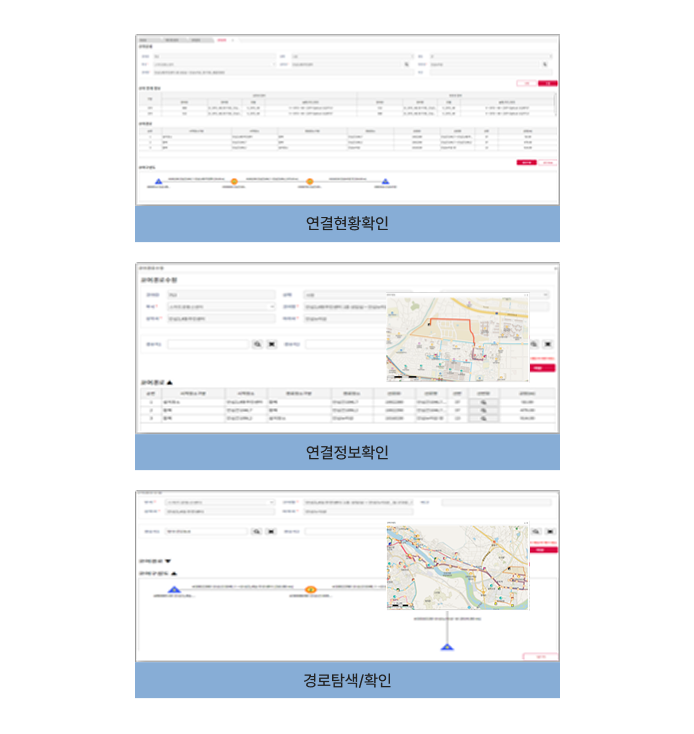Viewport: 694px width, 734px height.
Task: Expand collapsed section with down triangle in 경로탐색/확인
Action: click(169, 561)
